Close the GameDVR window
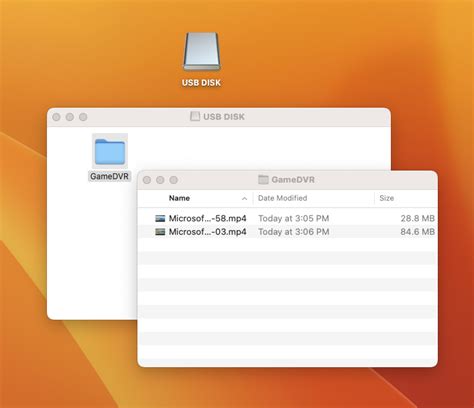Image resolution: width=474 pixels, height=408 pixels. click(x=147, y=180)
